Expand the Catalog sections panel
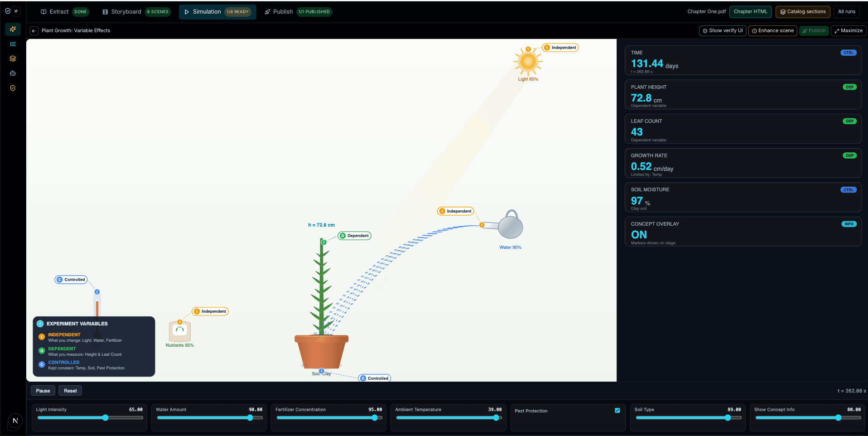 (x=803, y=12)
